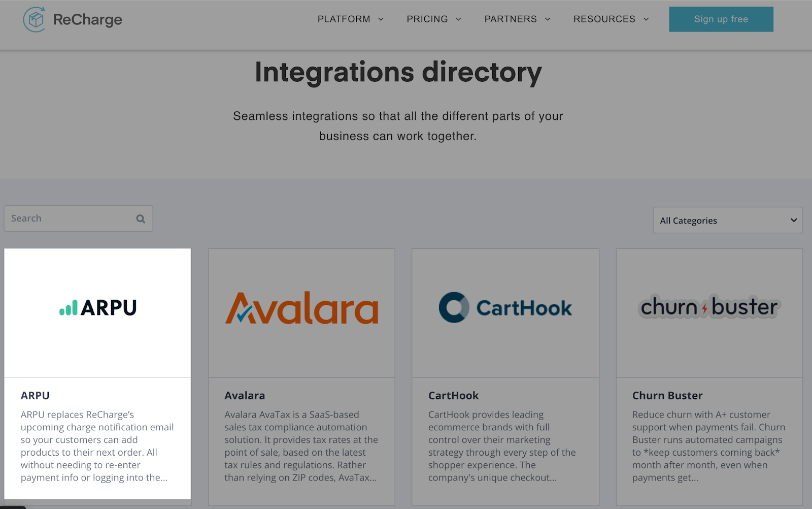Click the 'Integrations directory' heading
Viewport: 812px width, 509px height.
(x=398, y=72)
